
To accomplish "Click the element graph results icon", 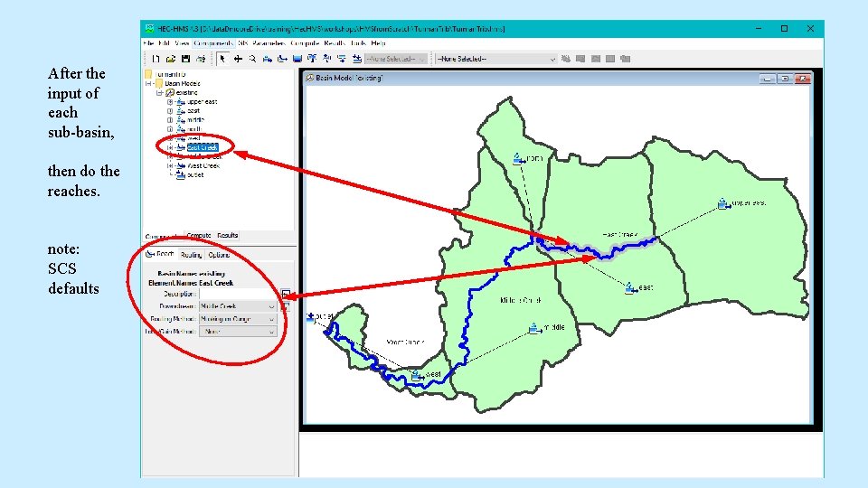I will click(595, 59).
